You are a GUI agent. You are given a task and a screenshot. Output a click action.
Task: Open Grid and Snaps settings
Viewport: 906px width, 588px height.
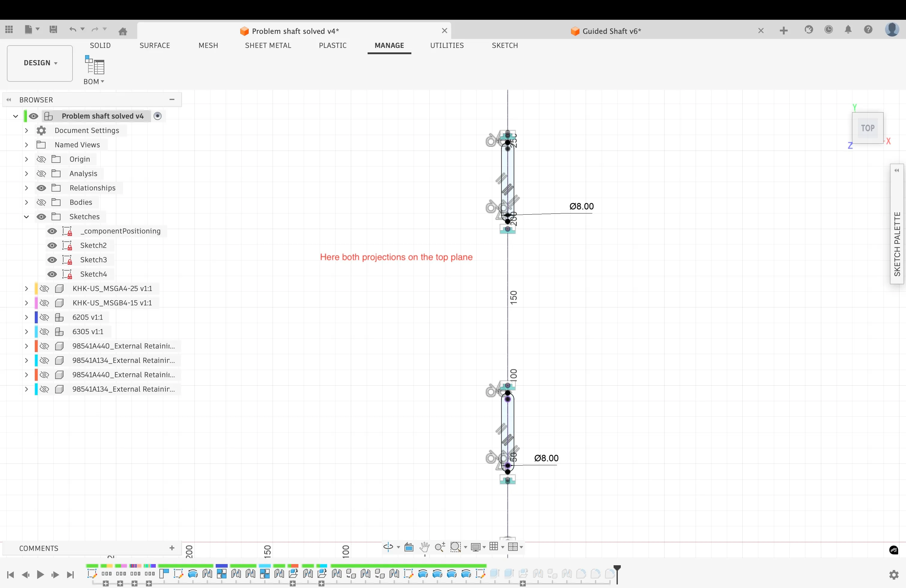click(x=494, y=547)
